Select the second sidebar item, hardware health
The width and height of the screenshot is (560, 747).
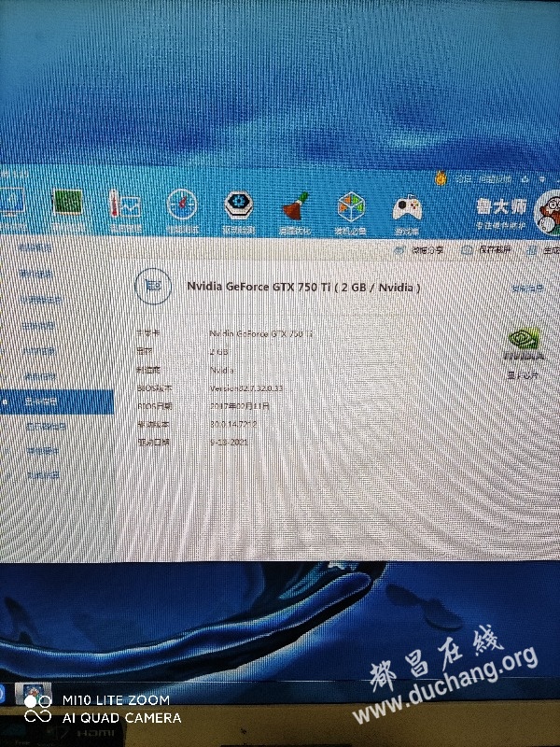(35, 274)
